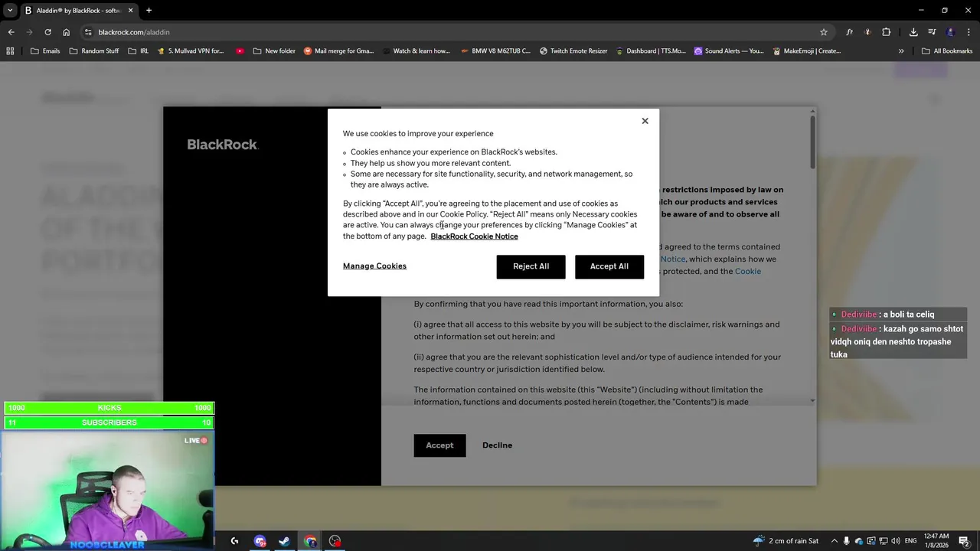Viewport: 980px width, 551px height.
Task: Focus the blackrock.com/aladdin address bar
Action: [459, 32]
